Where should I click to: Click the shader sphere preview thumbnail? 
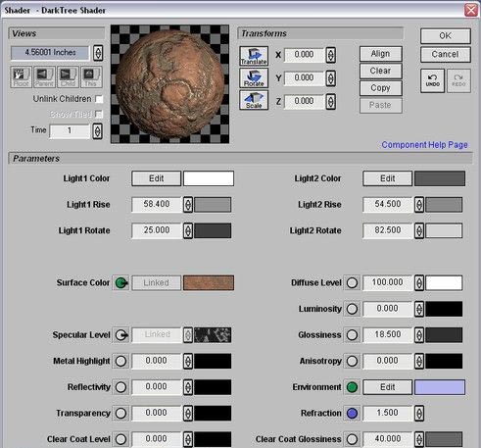click(169, 84)
